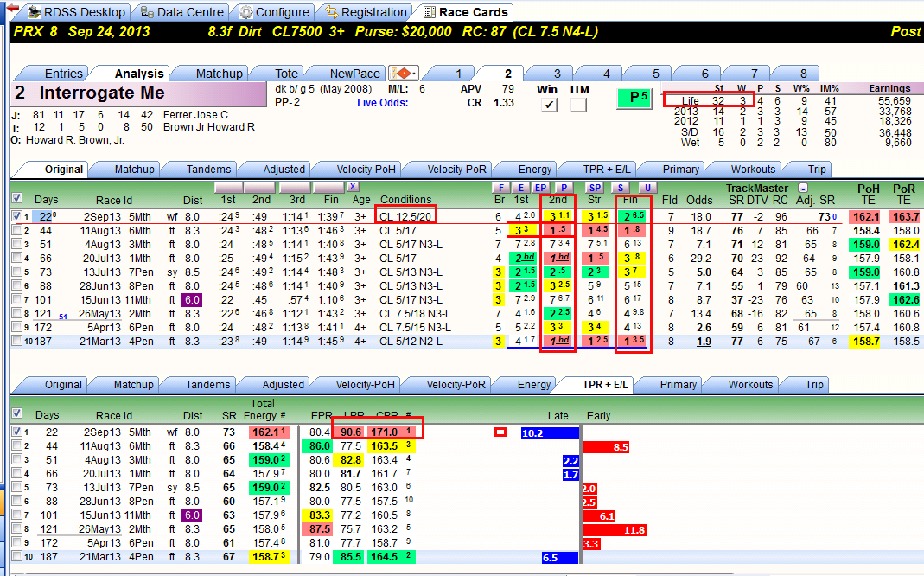Switch to the Data Centre tab

coord(182,12)
